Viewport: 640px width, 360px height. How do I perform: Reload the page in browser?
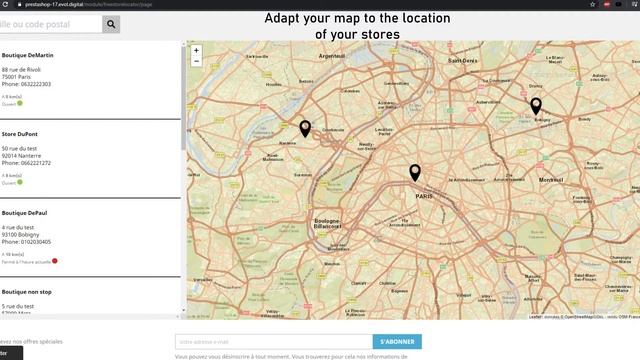5,4
